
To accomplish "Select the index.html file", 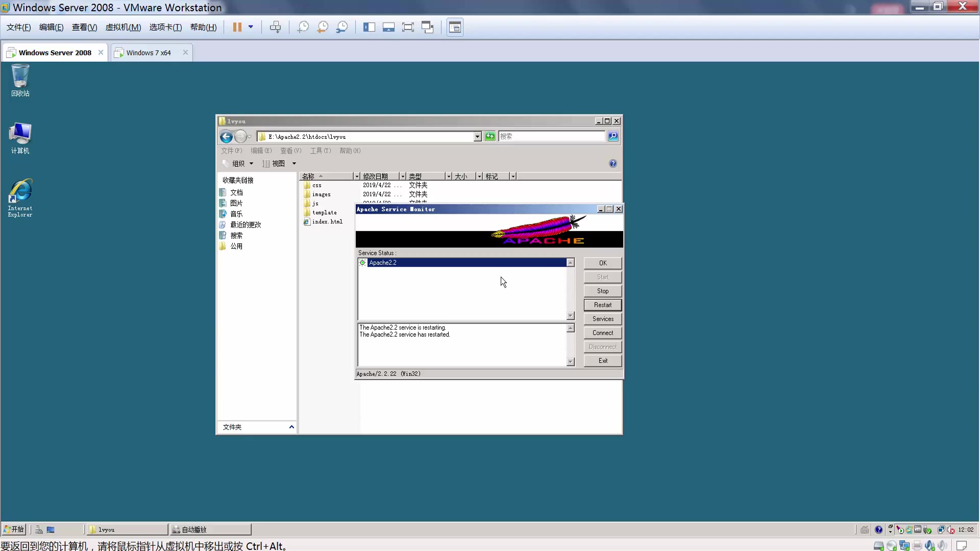I will [327, 222].
